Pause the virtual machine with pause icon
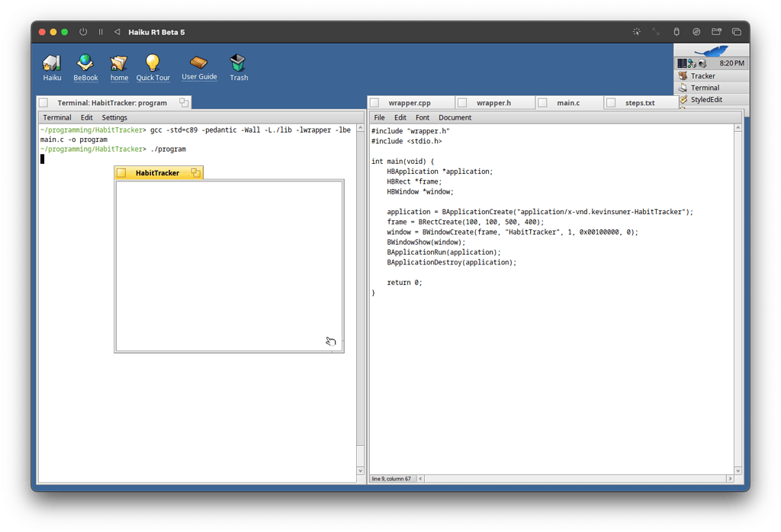 (101, 32)
